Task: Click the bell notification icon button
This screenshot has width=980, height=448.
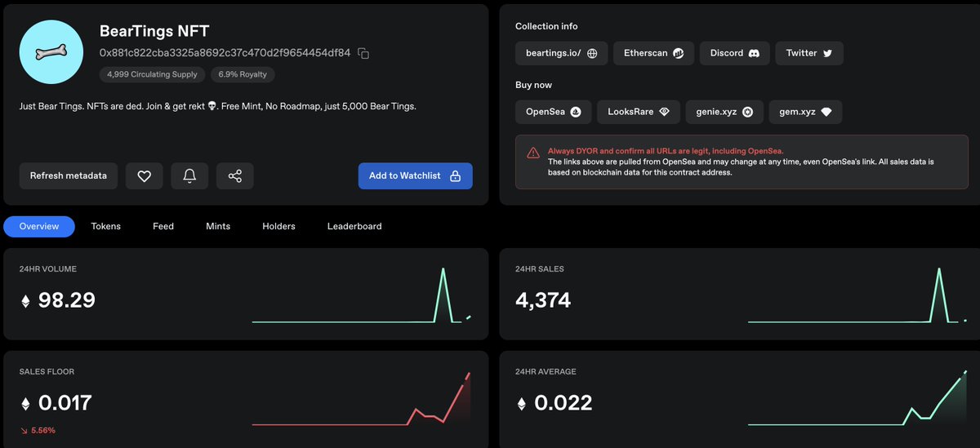Action: pyautogui.click(x=189, y=175)
